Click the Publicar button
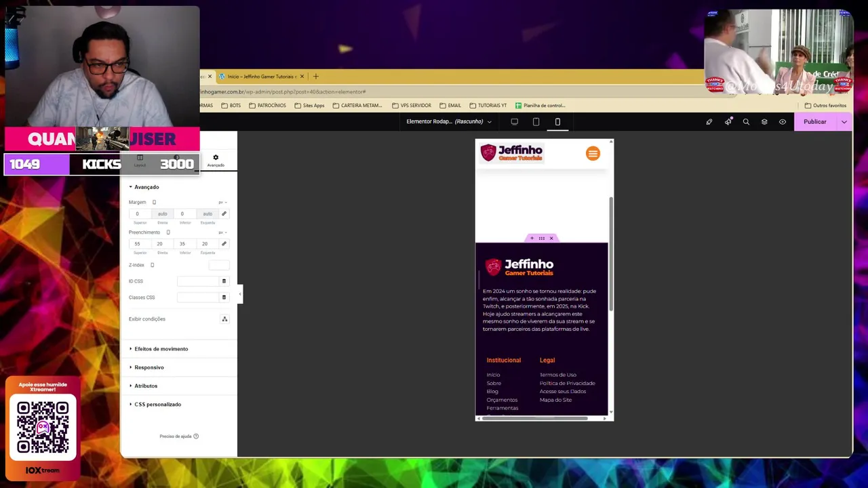 [815, 122]
